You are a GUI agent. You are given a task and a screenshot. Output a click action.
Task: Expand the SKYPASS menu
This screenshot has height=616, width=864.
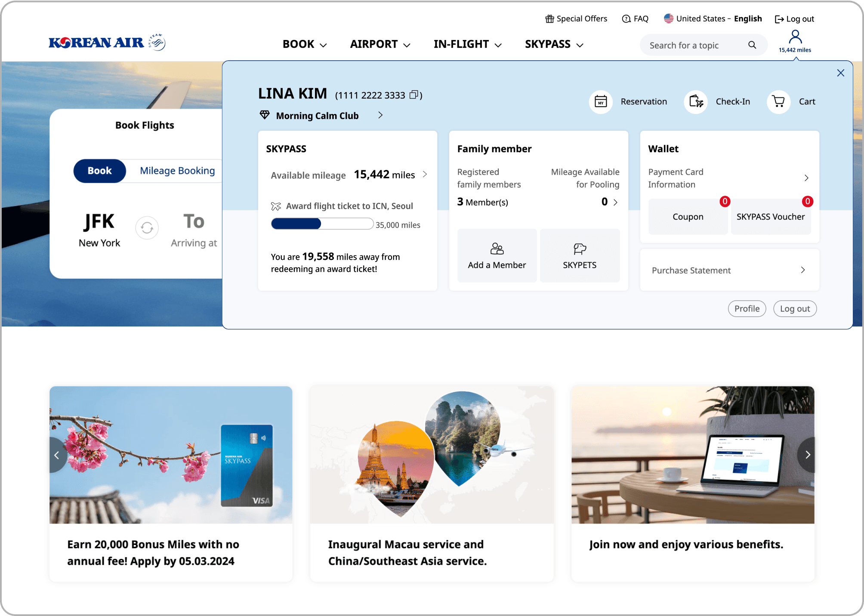tap(554, 44)
